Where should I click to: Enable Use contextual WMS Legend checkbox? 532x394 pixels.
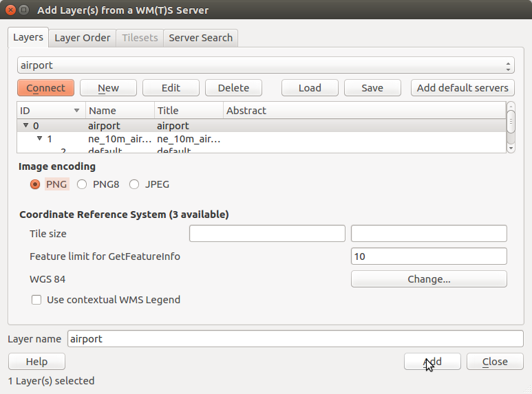pos(37,300)
